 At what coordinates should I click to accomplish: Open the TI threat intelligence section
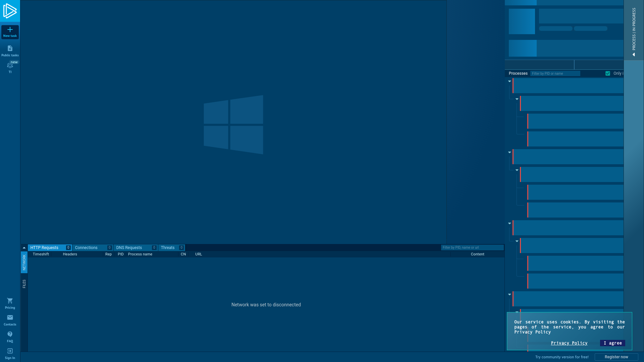pos(10,67)
